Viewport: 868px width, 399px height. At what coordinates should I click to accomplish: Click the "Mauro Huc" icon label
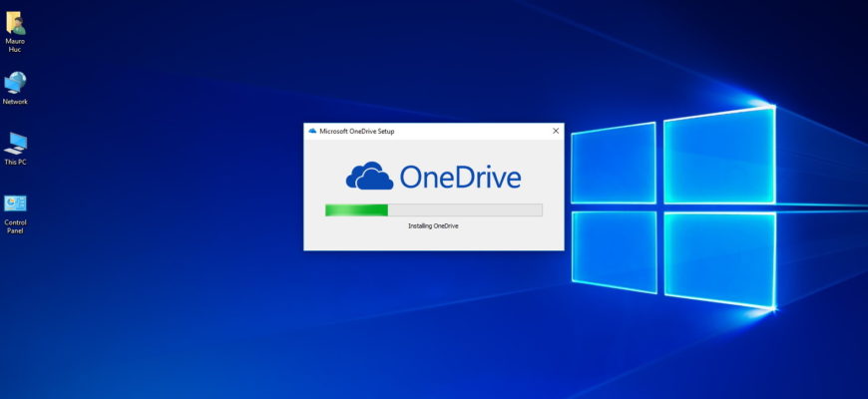[x=15, y=45]
